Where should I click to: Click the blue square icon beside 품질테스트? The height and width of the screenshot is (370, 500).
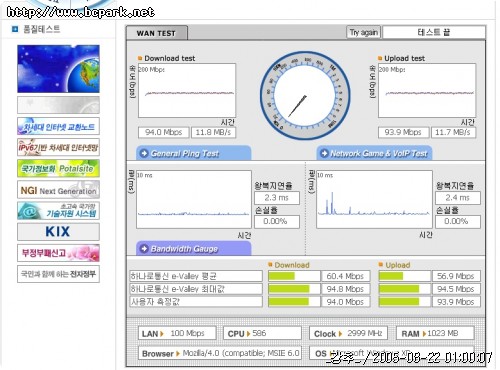tap(15, 29)
